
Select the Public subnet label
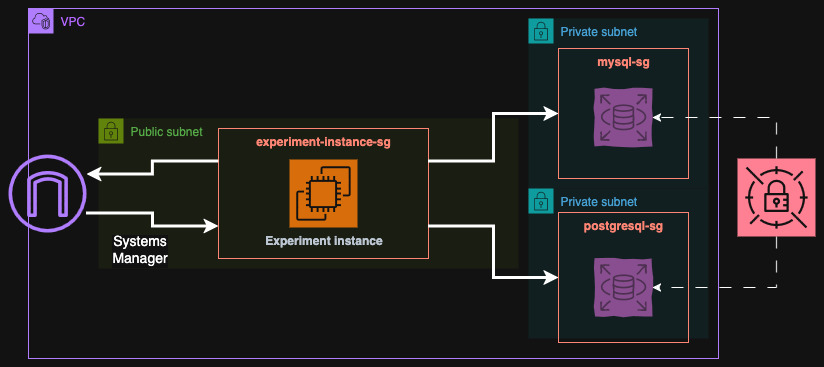166,132
